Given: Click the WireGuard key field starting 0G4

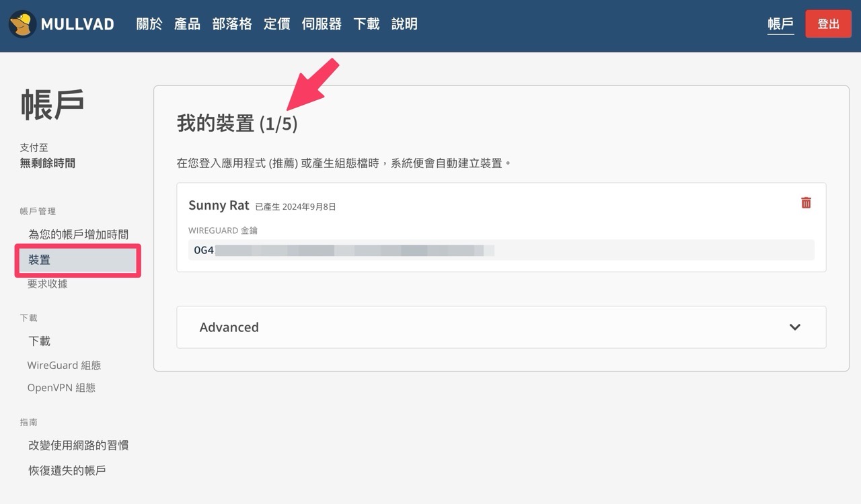Looking at the screenshot, I should (x=501, y=250).
